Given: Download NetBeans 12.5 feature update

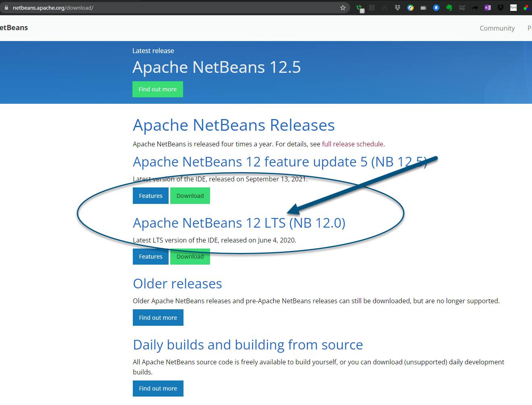Looking at the screenshot, I should click(190, 196).
